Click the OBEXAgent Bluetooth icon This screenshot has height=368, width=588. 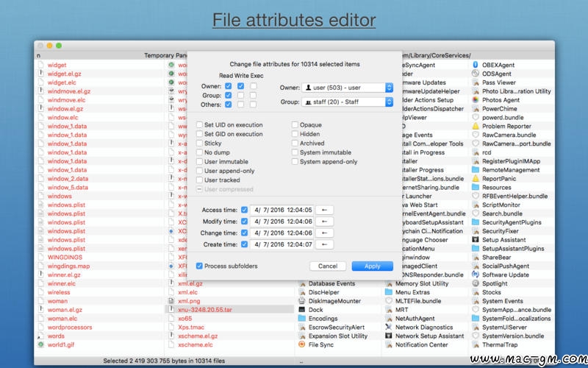pos(476,65)
